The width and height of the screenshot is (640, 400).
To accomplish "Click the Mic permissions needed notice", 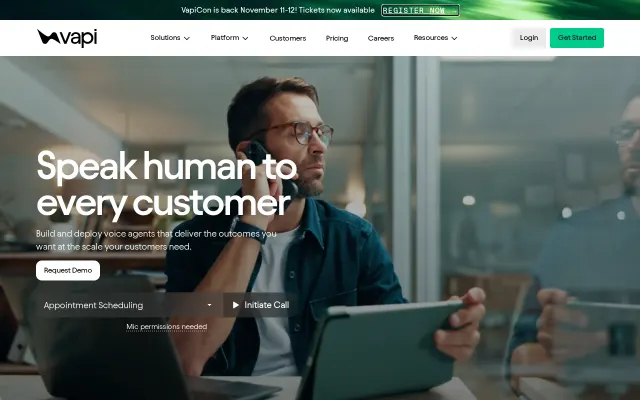I will click(x=167, y=327).
